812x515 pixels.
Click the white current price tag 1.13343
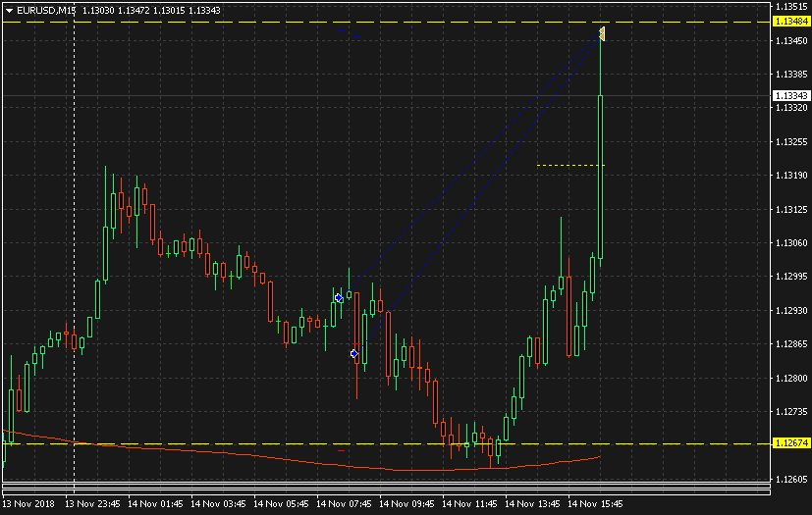point(790,96)
